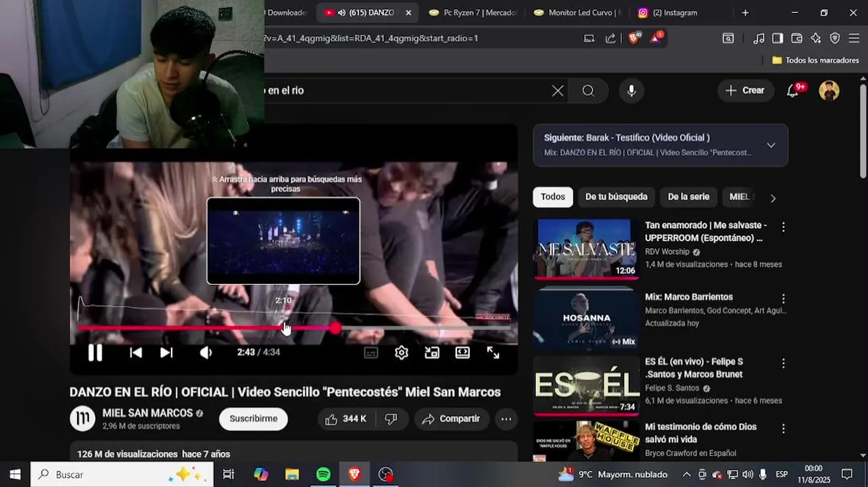Open MIEL SAN MARCOS channel avatar
The height and width of the screenshot is (487, 868).
tap(82, 419)
